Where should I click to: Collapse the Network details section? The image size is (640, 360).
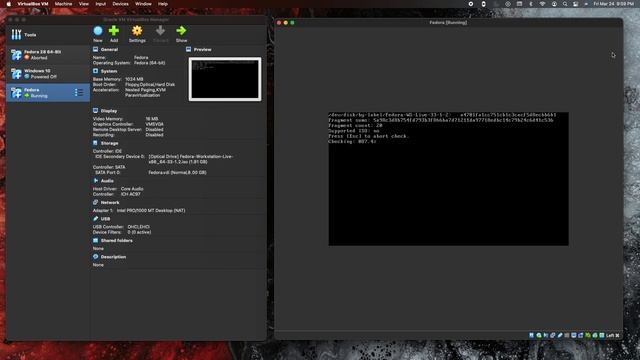pyautogui.click(x=110, y=202)
